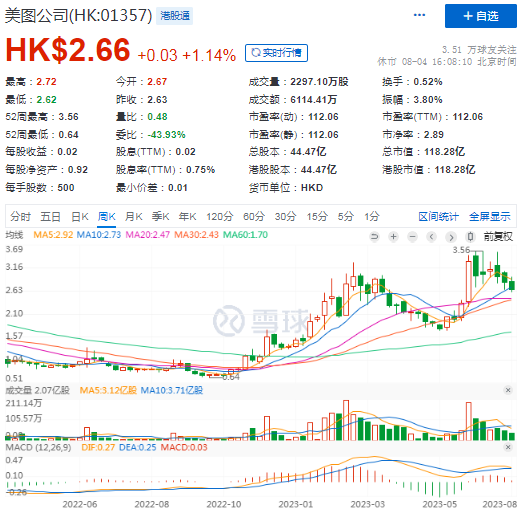Click the 3.56 high price marker

(461, 250)
